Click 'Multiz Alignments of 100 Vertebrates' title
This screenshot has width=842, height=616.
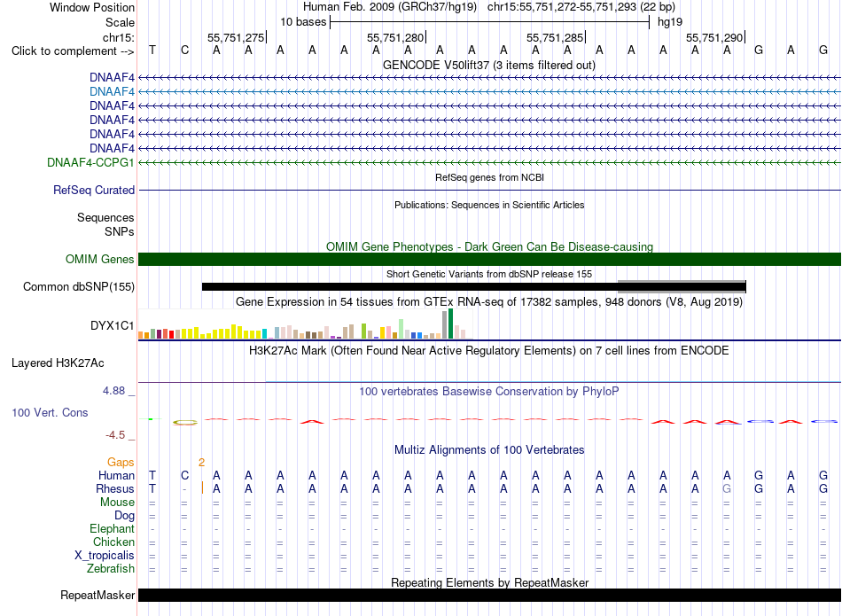click(489, 449)
